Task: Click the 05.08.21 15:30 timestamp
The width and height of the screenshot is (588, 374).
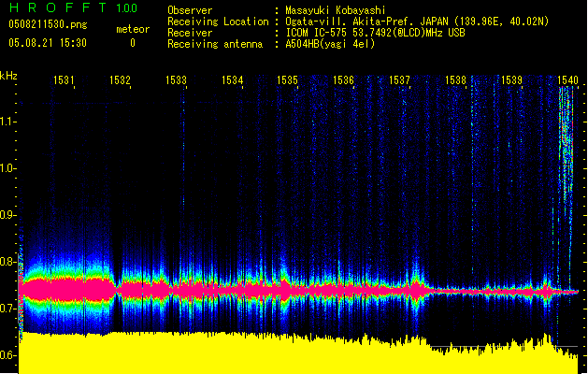Action: point(47,43)
